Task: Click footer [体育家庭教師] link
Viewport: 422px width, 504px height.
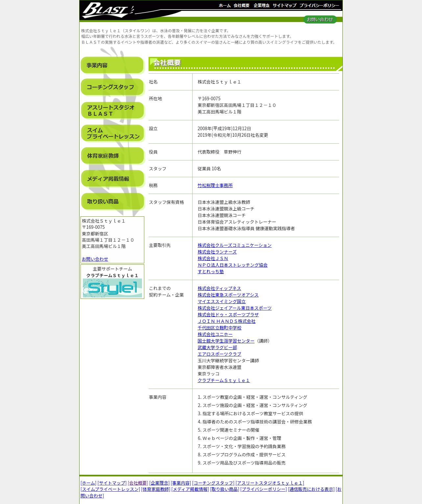Action: point(156,489)
